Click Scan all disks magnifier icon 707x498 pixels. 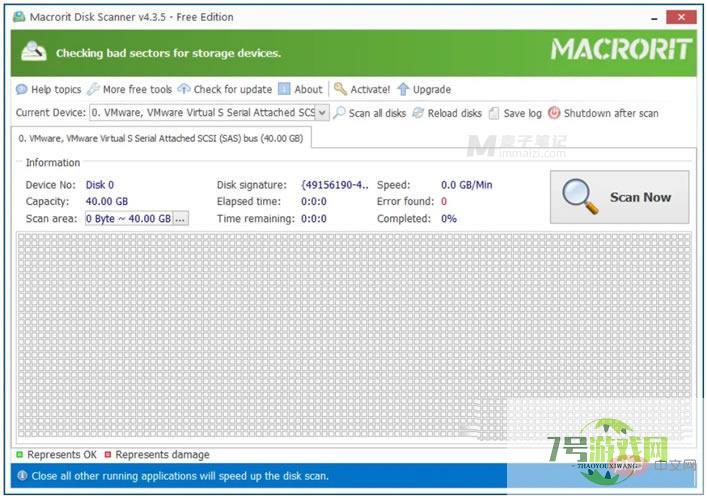(x=339, y=113)
